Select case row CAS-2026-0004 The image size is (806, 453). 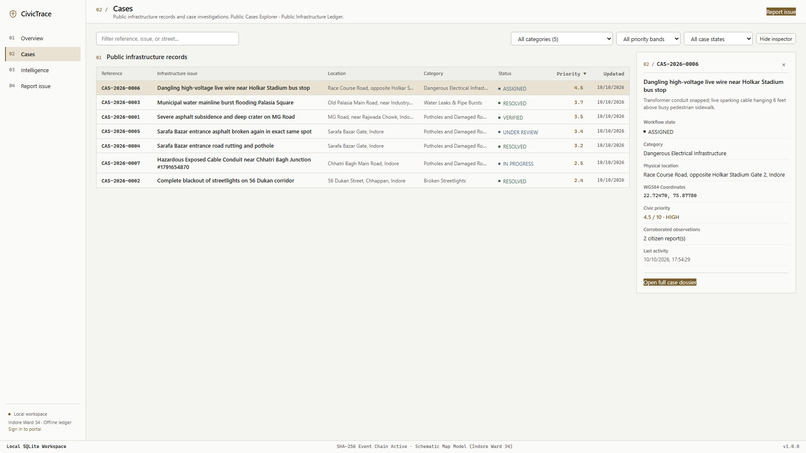click(362, 146)
